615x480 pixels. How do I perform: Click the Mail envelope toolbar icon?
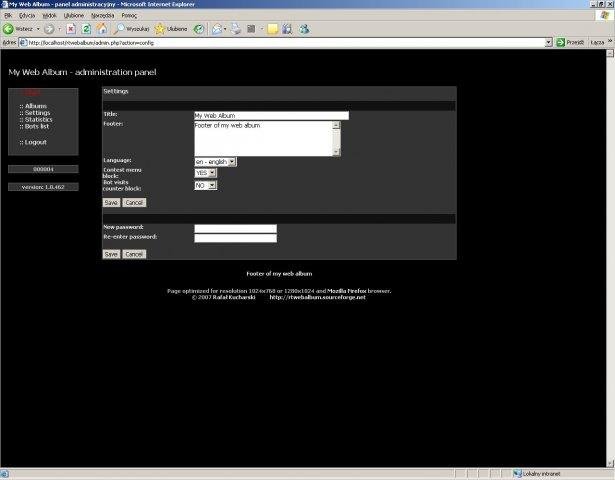pos(217,29)
